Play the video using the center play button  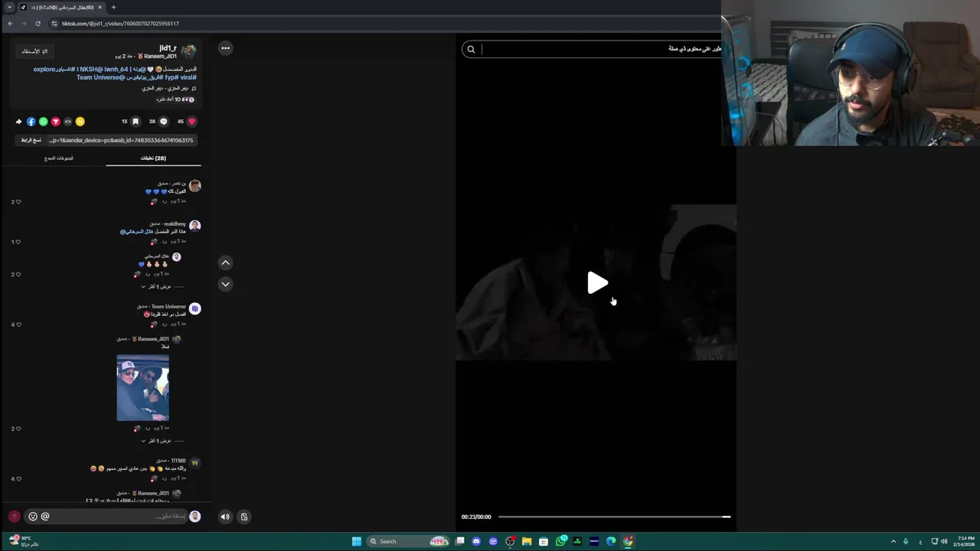coord(597,283)
